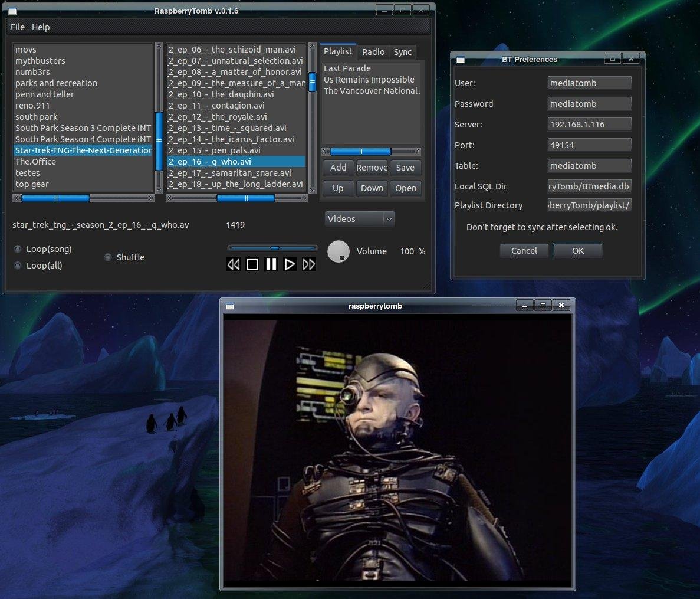700x599 pixels.
Task: Click the rewind playback button
Action: (x=234, y=264)
